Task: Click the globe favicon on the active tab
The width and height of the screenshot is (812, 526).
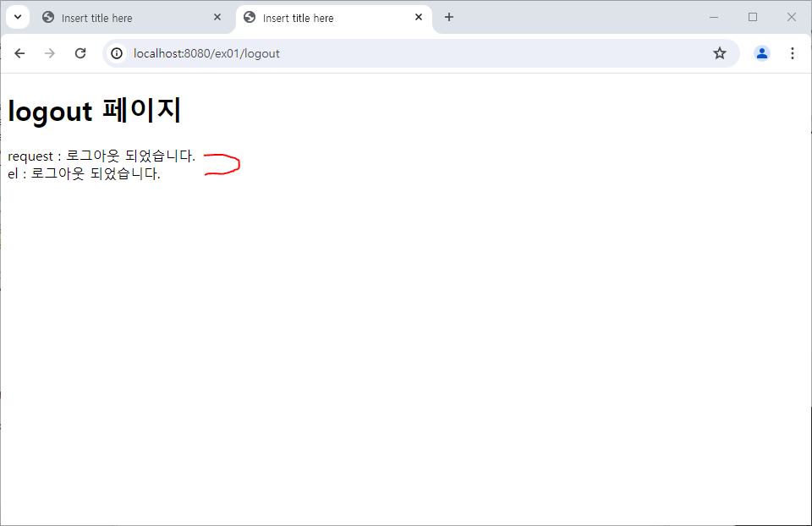Action: click(250, 17)
